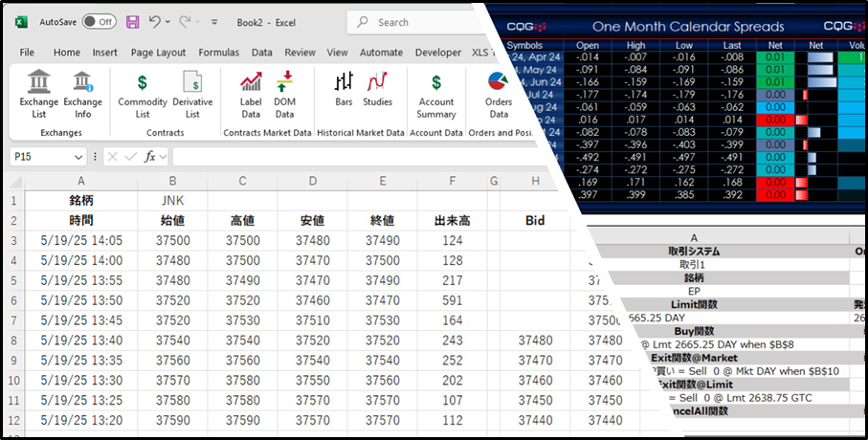This screenshot has height=440, width=868.
Task: Switch to the Page Layout tab
Action: (x=158, y=53)
